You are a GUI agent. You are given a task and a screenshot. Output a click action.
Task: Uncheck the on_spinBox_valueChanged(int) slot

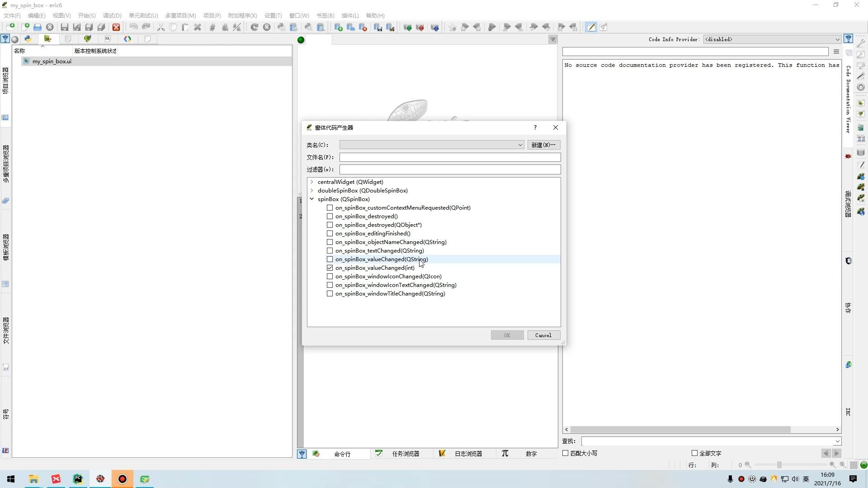pos(330,267)
